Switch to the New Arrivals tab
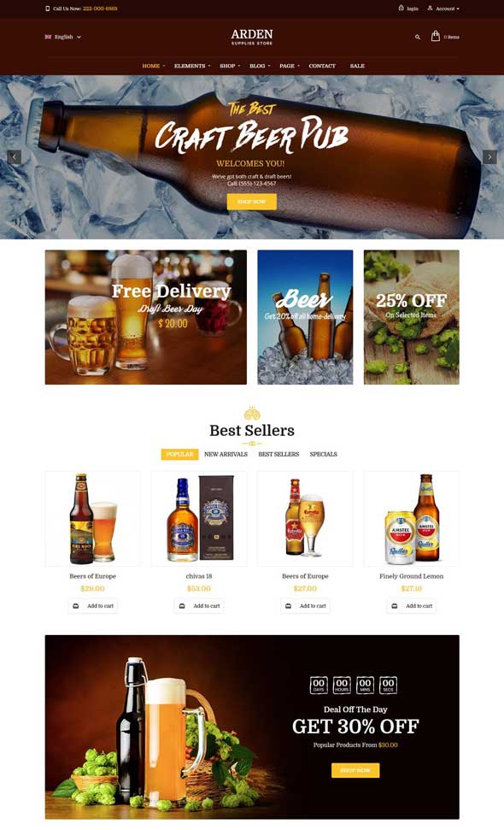The height and width of the screenshot is (830, 504). 226,454
